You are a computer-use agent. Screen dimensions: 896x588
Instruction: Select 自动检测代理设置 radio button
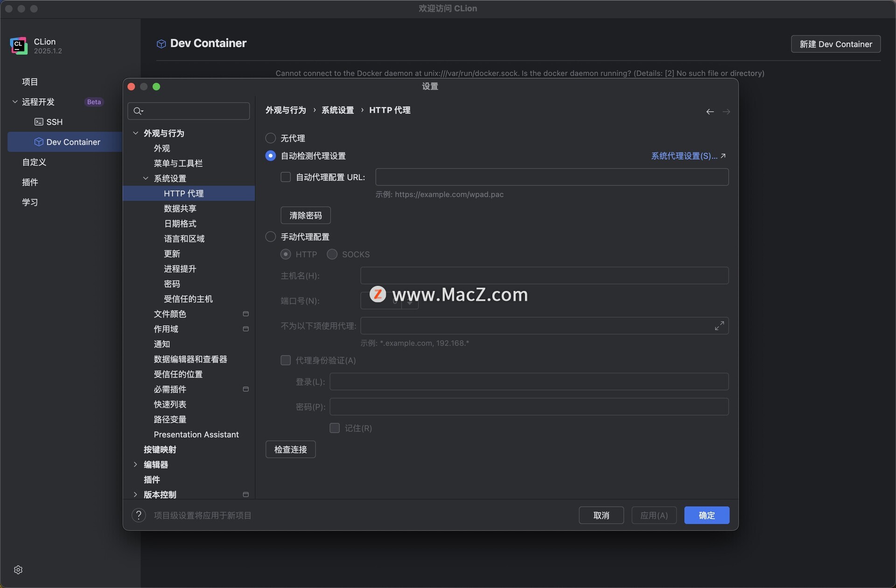pyautogui.click(x=271, y=156)
